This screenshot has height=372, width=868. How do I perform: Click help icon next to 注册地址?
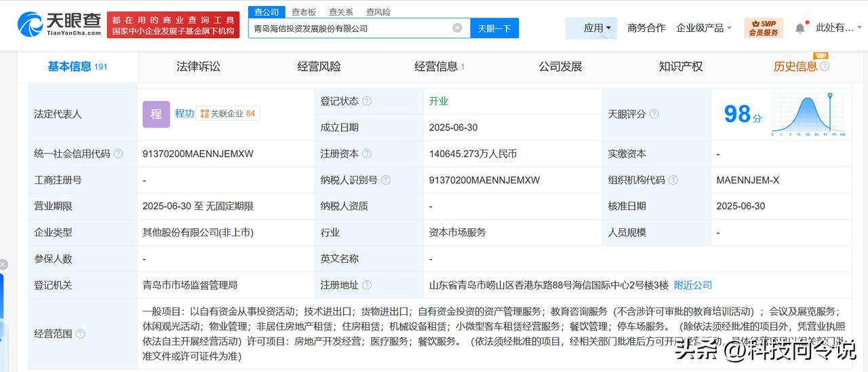pos(367,285)
